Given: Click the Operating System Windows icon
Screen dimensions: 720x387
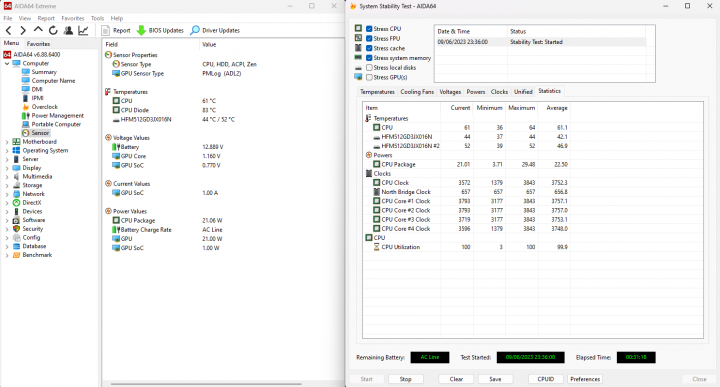Looking at the screenshot, I should [x=17, y=151].
